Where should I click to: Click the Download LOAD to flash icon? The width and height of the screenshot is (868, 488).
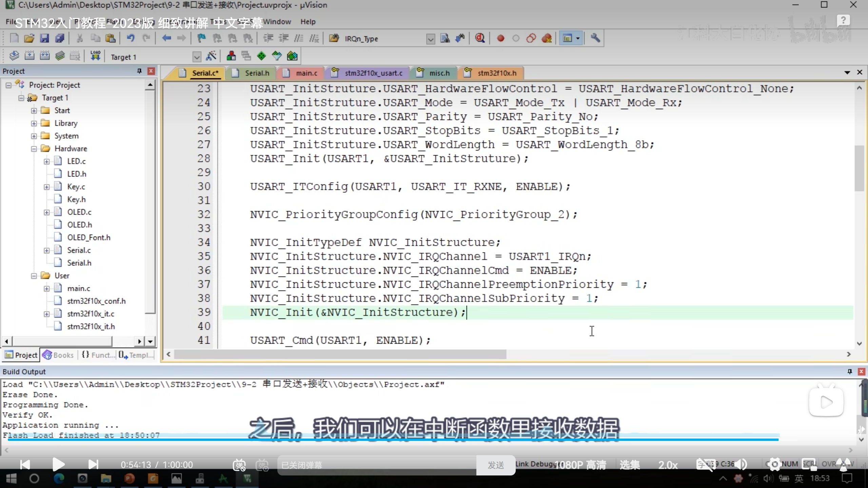(95, 56)
